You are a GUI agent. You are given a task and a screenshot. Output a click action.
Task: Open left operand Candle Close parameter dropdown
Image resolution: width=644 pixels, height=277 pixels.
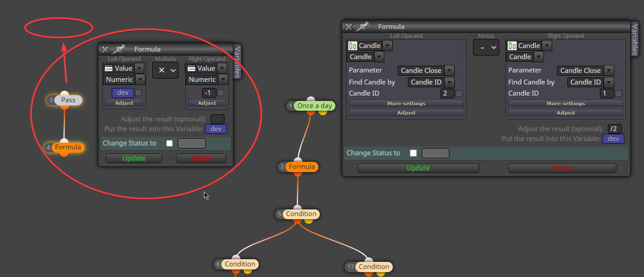pyautogui.click(x=449, y=70)
